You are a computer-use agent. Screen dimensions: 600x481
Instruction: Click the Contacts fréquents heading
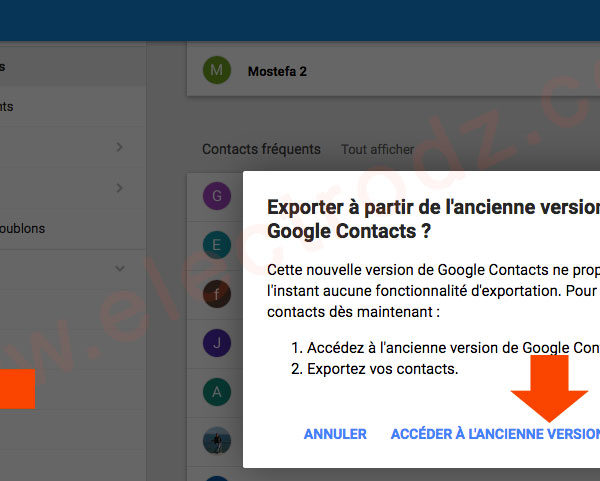(x=261, y=149)
